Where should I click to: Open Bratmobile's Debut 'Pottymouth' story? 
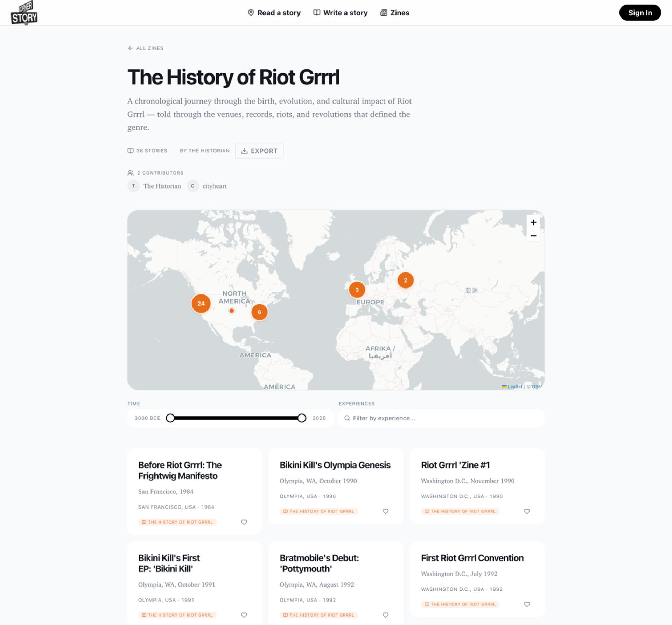tap(319, 563)
